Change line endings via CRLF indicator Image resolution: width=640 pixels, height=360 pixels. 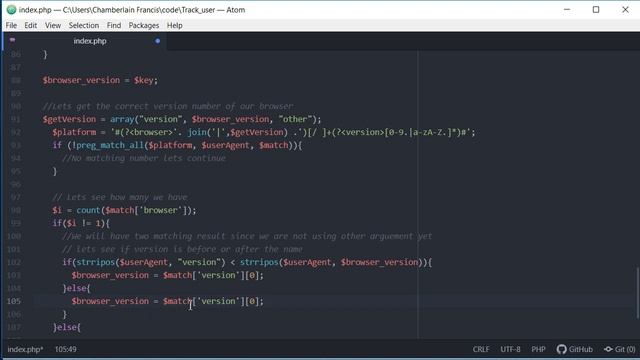tap(481, 349)
